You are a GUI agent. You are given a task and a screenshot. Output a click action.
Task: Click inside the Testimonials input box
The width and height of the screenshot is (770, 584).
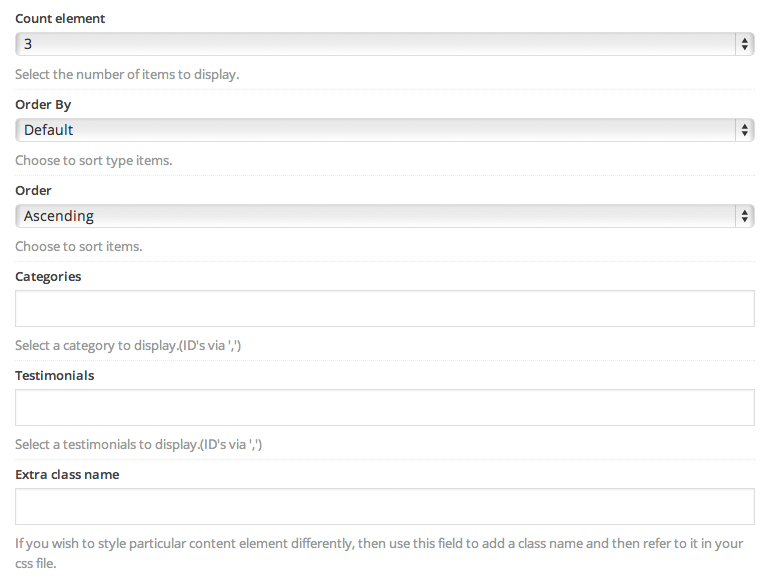pyautogui.click(x=385, y=408)
